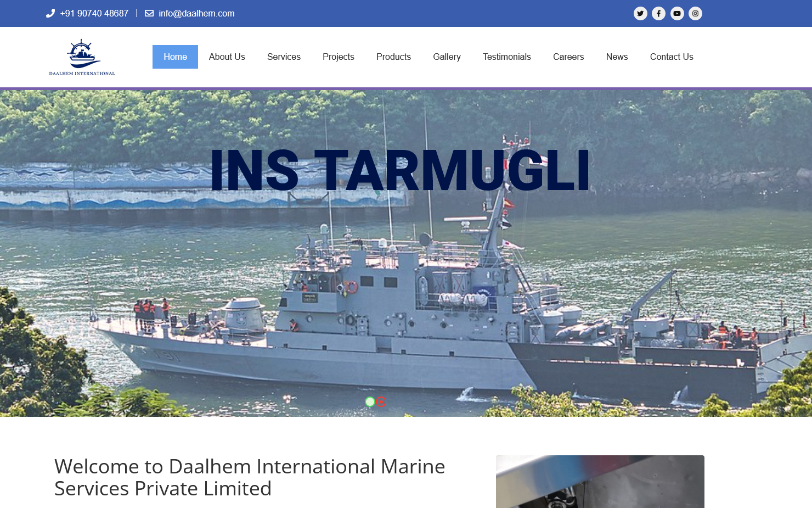Open Testimonials page
Screen dimensions: 812x508
tap(507, 57)
